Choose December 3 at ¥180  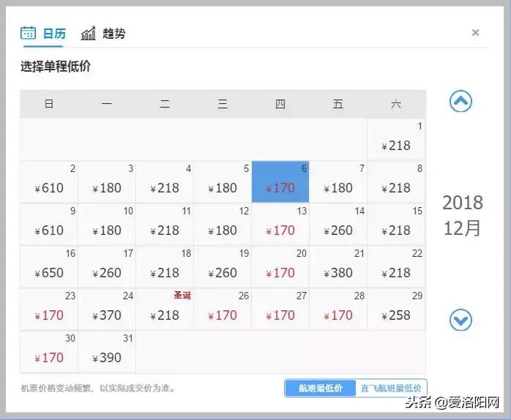click(x=107, y=181)
